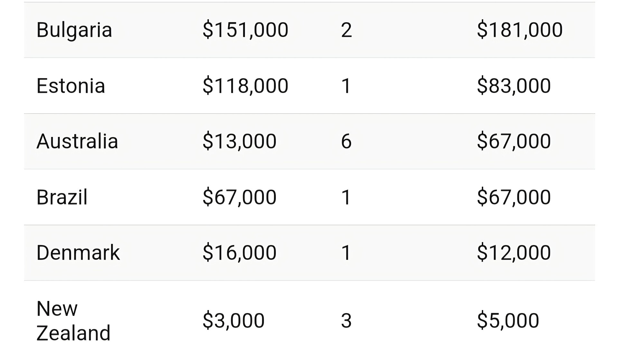Screen dimensions: 618x364
Task: Click the count 1 in Brazil row
Action: point(346,197)
